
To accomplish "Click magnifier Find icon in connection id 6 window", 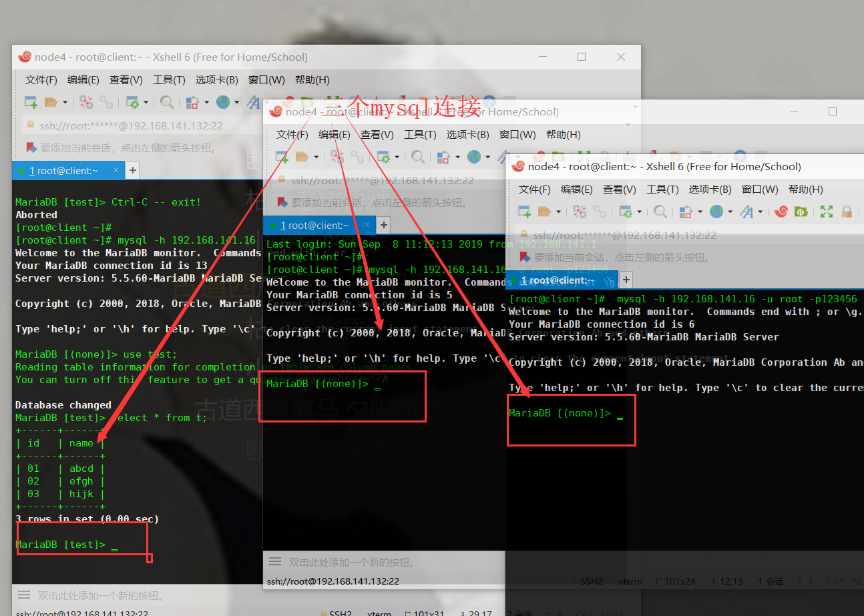I will (660, 212).
